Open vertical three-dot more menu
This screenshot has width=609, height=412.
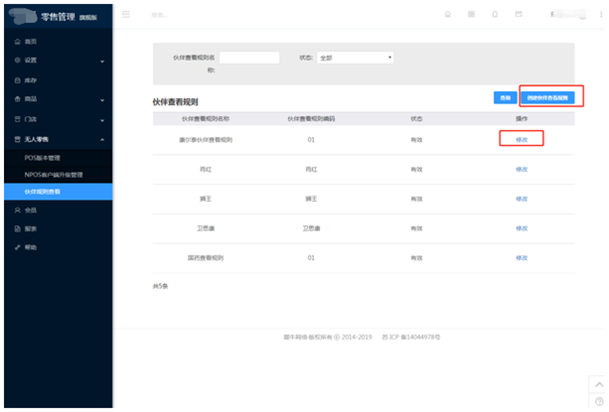601,14
